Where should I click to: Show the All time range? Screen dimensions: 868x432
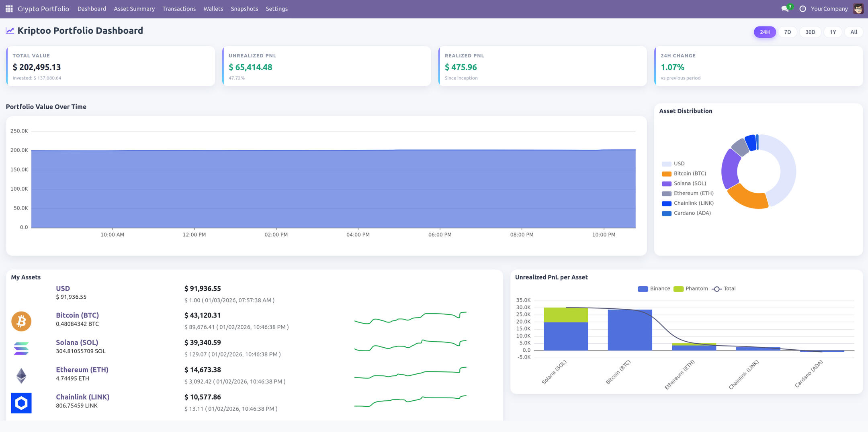click(854, 32)
